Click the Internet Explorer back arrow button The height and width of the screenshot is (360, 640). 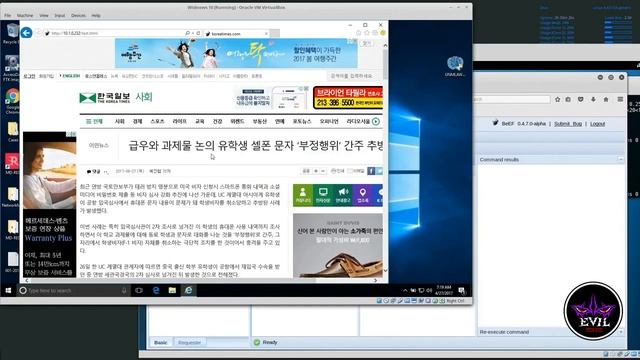(27, 33)
